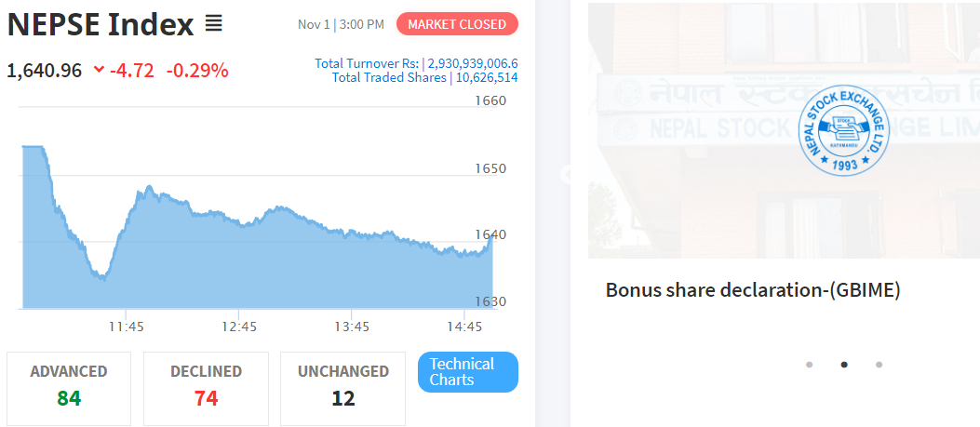Open the DECLINED 74 stocks box

tap(206, 388)
